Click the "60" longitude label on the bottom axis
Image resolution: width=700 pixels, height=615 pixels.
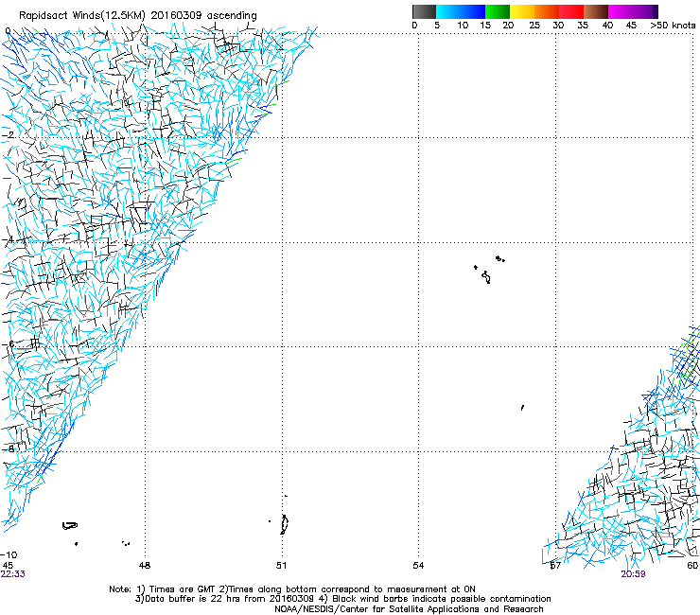tap(692, 566)
